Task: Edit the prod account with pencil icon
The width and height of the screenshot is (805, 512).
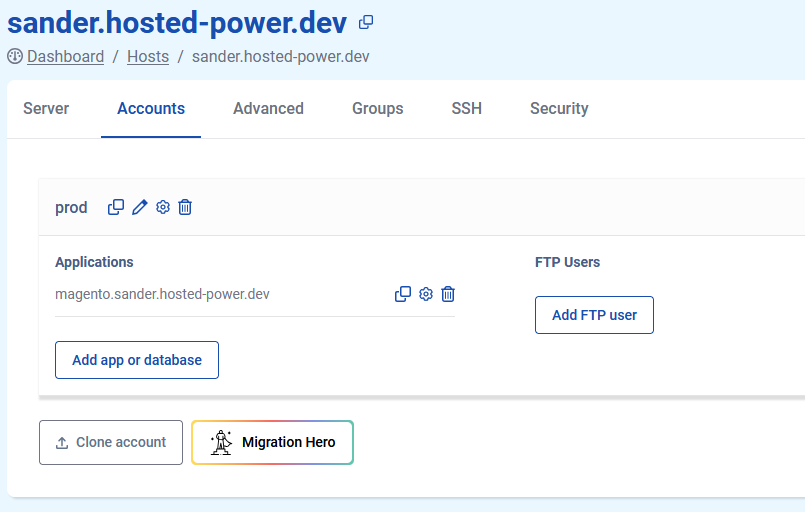Action: [x=140, y=207]
